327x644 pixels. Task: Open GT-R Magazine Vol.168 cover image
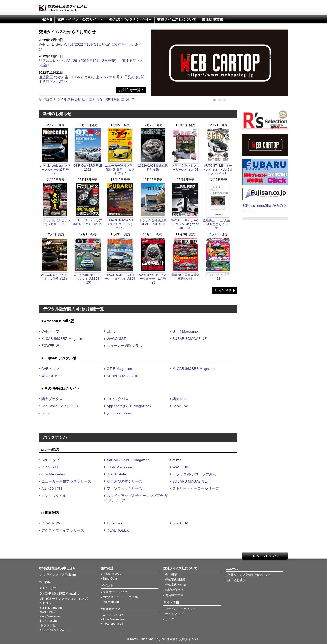coord(88,254)
